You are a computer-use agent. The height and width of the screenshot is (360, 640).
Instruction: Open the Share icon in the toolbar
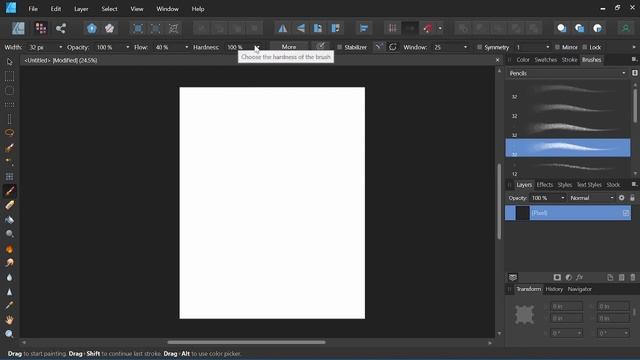(61, 28)
